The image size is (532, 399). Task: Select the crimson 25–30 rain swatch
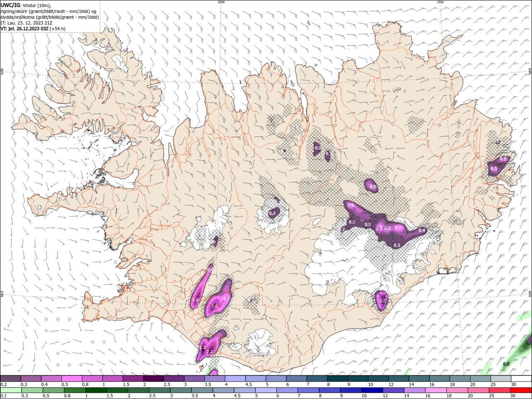coord(499,390)
